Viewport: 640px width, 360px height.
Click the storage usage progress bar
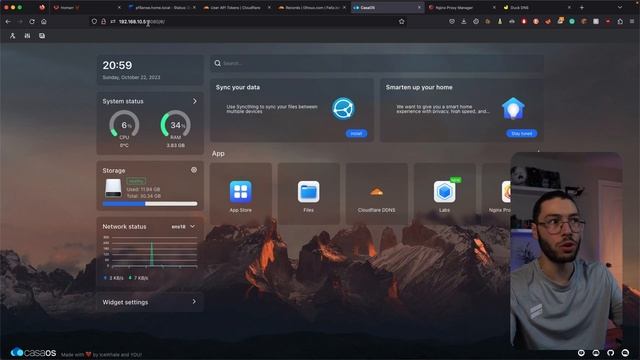click(150, 204)
